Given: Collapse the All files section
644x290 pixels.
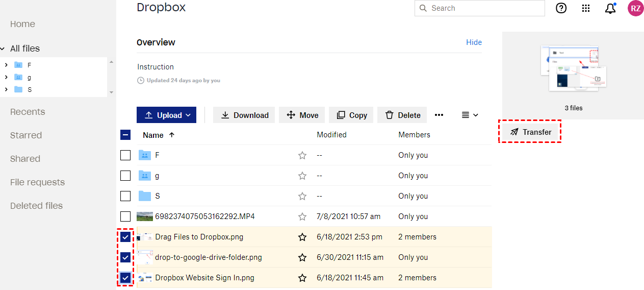Looking at the screenshot, I should [x=3, y=49].
